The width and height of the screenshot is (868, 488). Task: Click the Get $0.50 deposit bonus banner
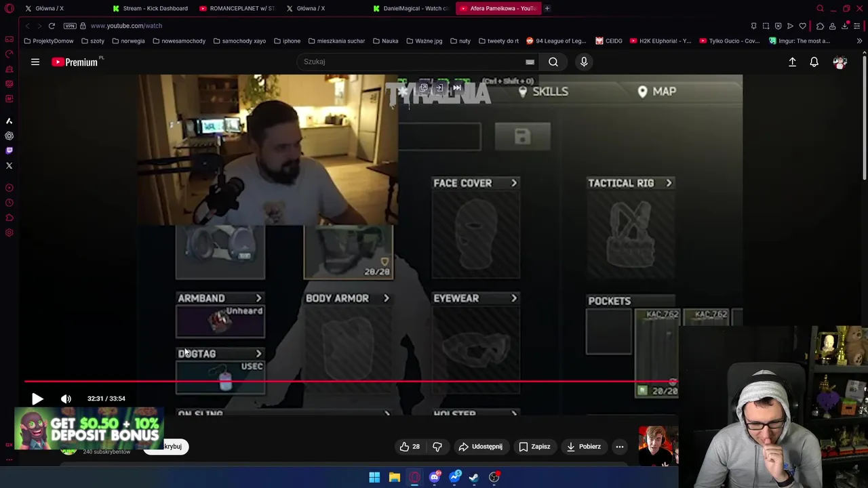click(89, 428)
